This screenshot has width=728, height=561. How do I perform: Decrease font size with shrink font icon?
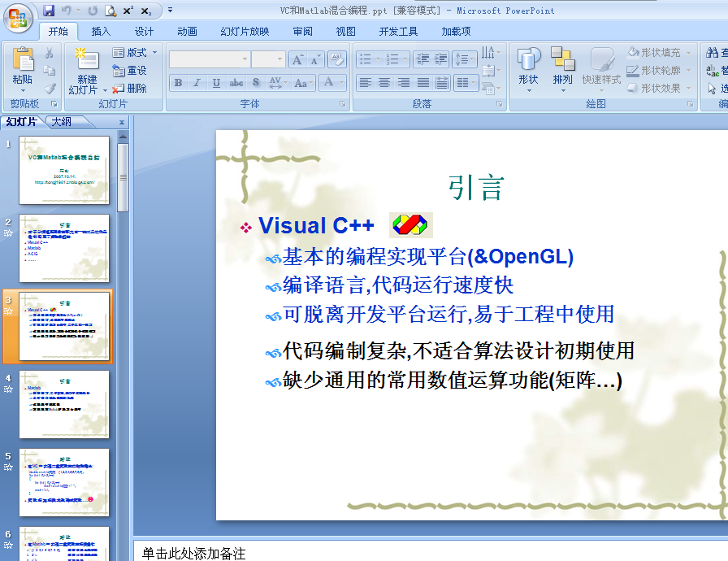point(314,59)
